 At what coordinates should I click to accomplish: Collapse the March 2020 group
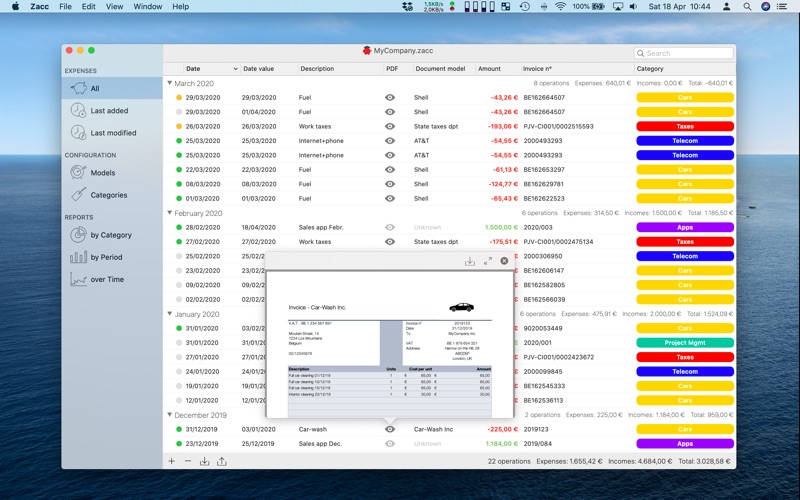coord(169,83)
